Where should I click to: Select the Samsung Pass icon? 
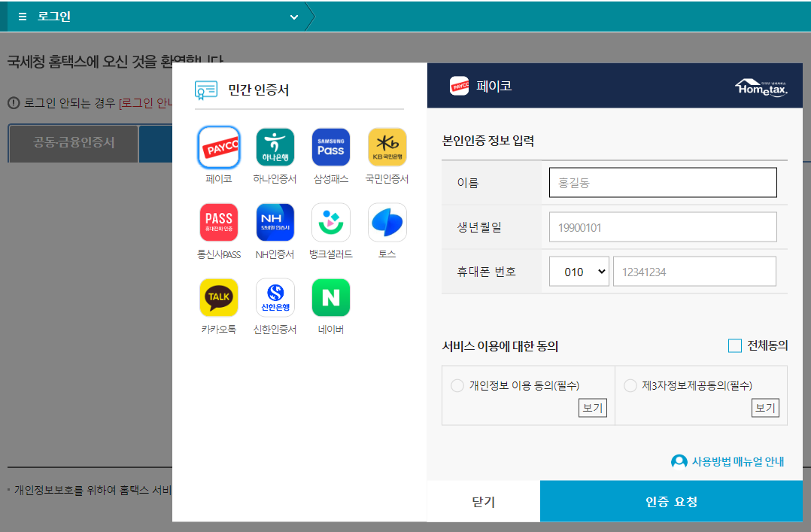(x=331, y=147)
